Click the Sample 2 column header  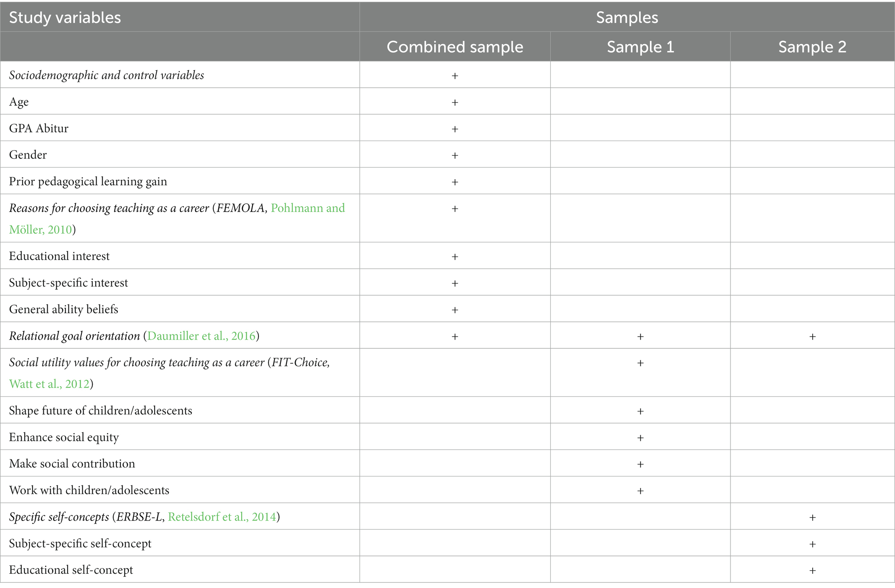pos(812,47)
